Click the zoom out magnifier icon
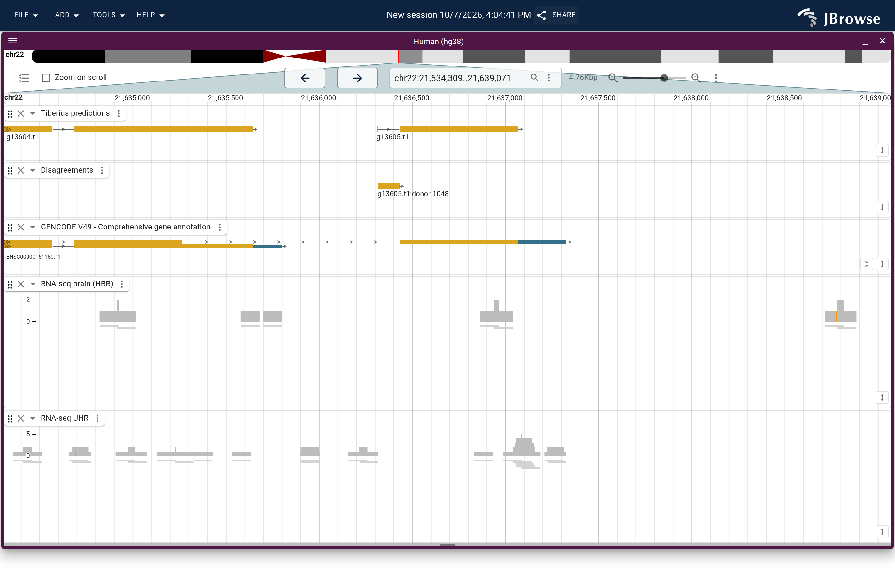The image size is (895, 588). coord(613,78)
